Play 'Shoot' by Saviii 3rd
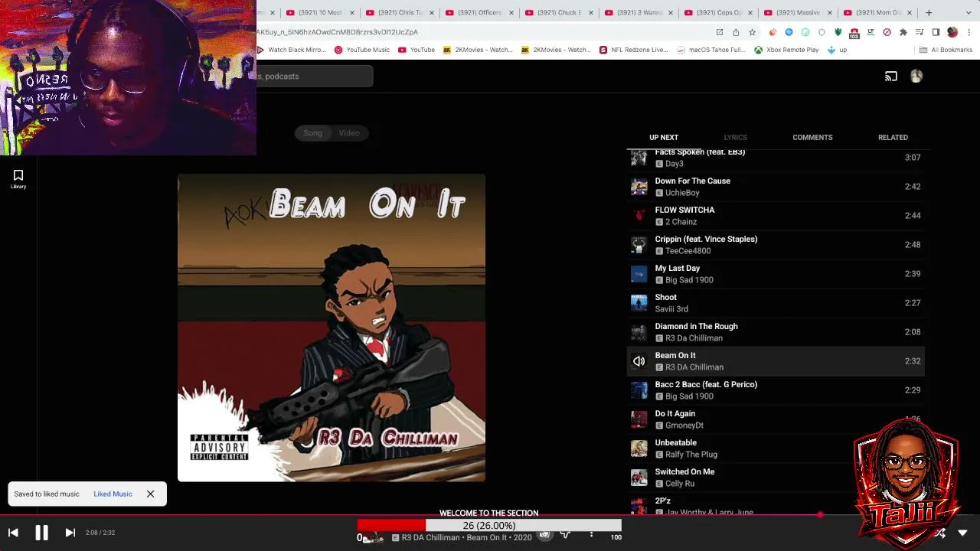This screenshot has width=980, height=551. coord(776,303)
